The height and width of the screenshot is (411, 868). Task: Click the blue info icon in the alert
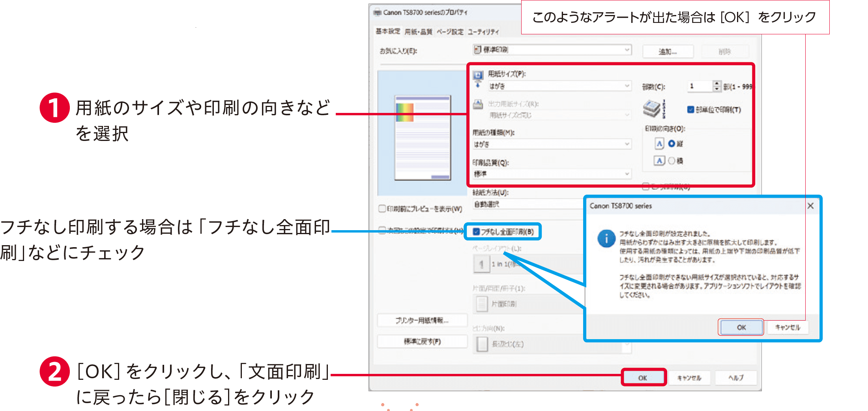[606, 239]
